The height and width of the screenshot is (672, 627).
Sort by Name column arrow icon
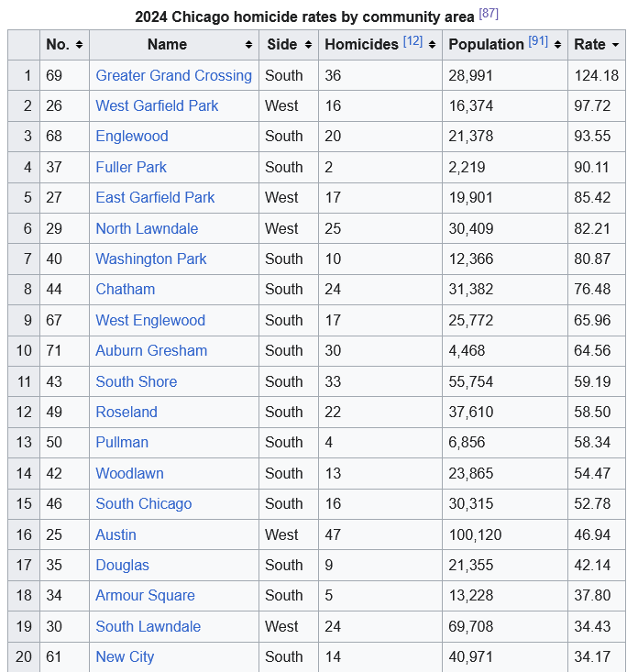(248, 45)
